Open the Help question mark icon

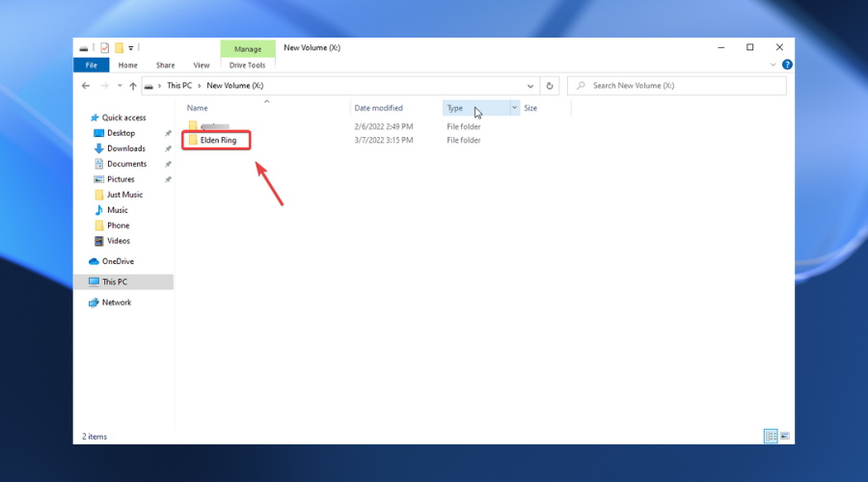click(x=787, y=65)
